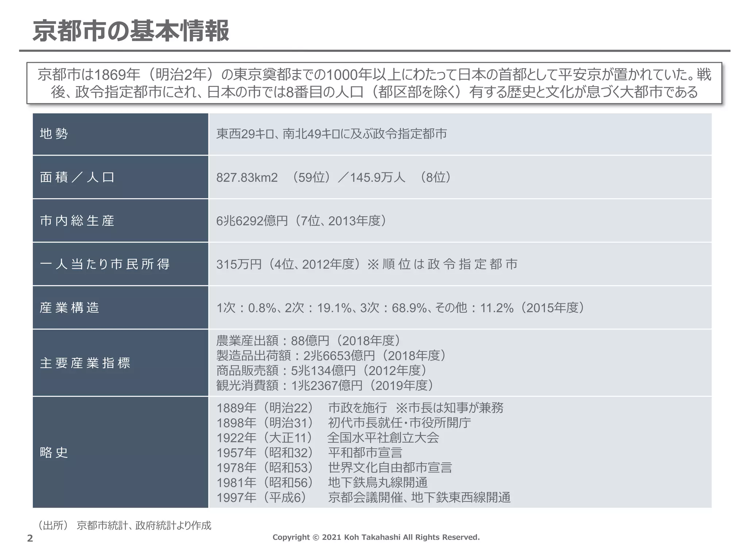Click the 1981年 地下鉄烏丸線開通 entry
The height and width of the screenshot is (560, 747).
(x=322, y=482)
